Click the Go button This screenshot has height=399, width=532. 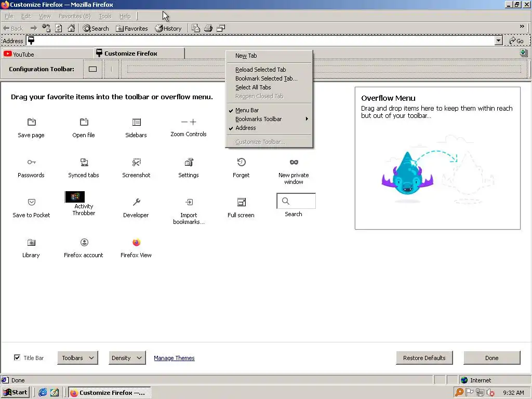click(x=516, y=41)
